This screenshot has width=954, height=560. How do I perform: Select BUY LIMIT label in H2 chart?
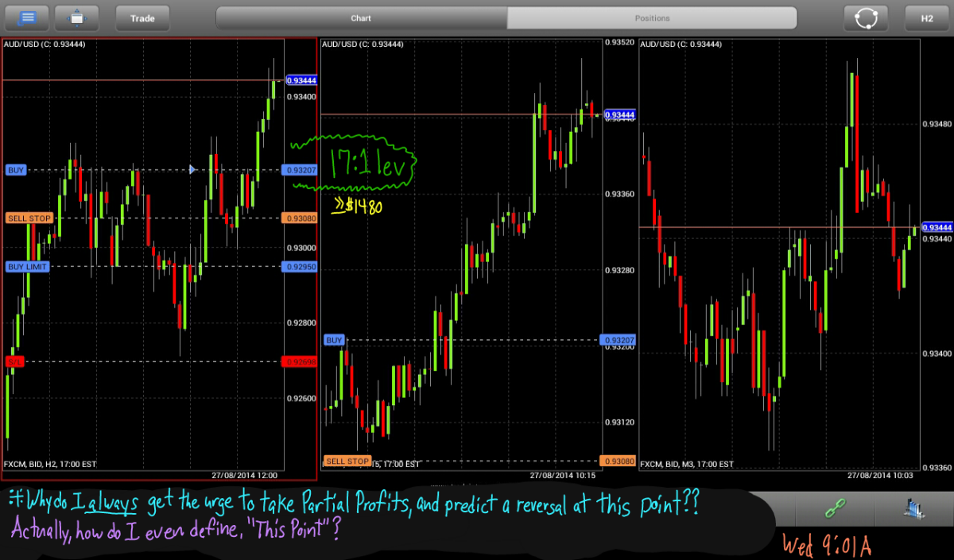28,267
